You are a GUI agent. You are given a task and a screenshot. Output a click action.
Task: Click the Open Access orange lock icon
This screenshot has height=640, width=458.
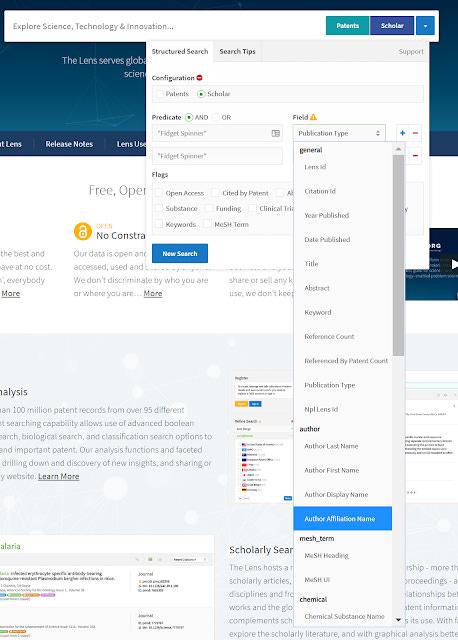[82, 231]
